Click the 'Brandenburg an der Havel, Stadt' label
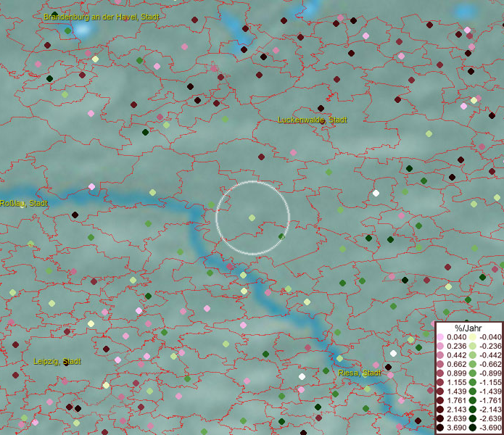504x435 pixels. tap(102, 17)
